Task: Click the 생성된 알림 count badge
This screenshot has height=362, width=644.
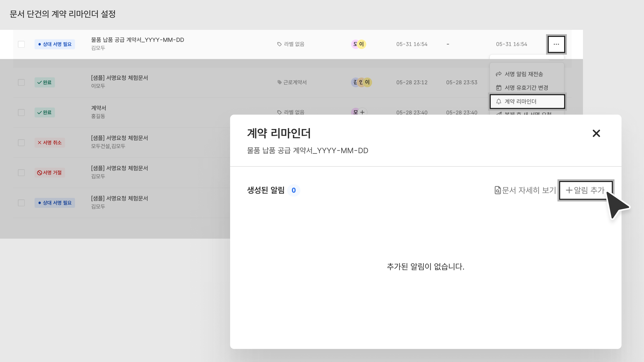Action: [x=293, y=190]
